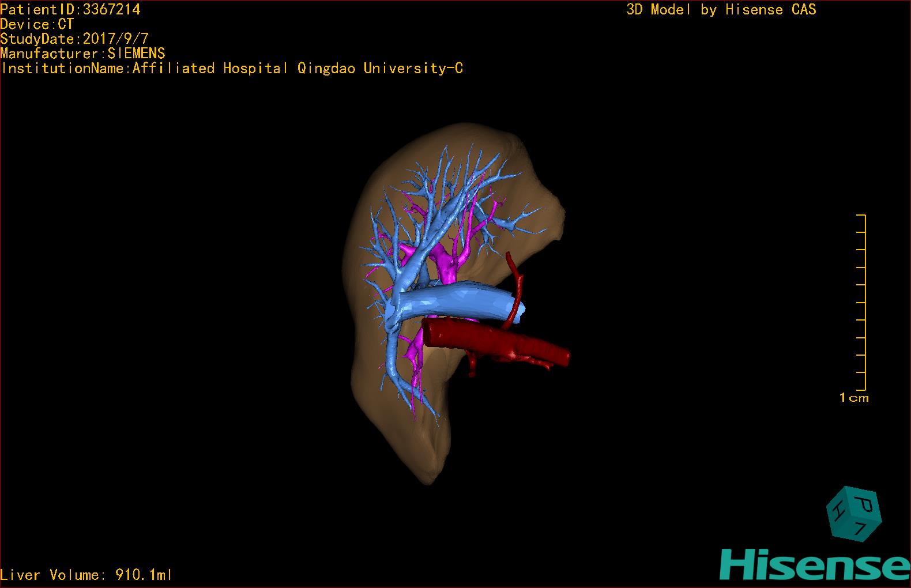911x588 pixels.
Task: Click the PatientID:3367214 text
Action: [x=70, y=9]
